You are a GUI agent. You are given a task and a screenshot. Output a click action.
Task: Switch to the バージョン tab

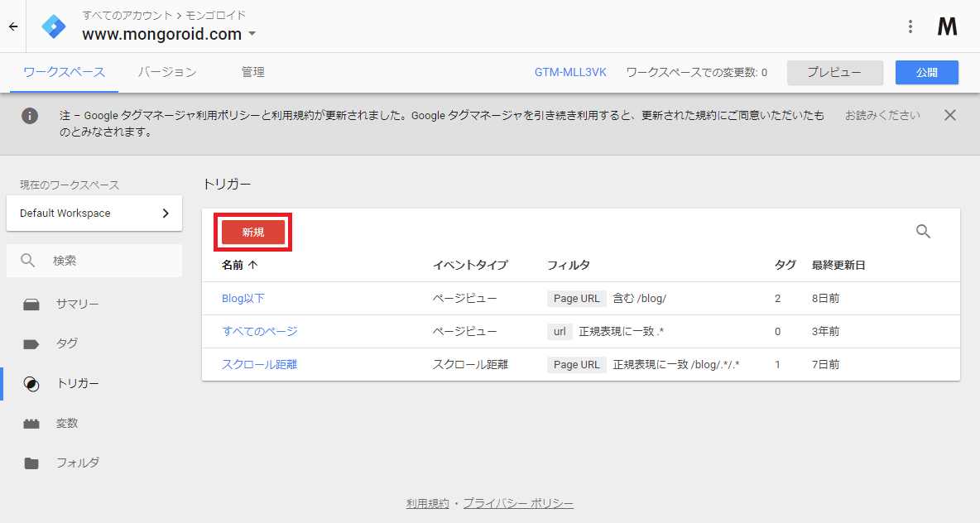point(167,73)
